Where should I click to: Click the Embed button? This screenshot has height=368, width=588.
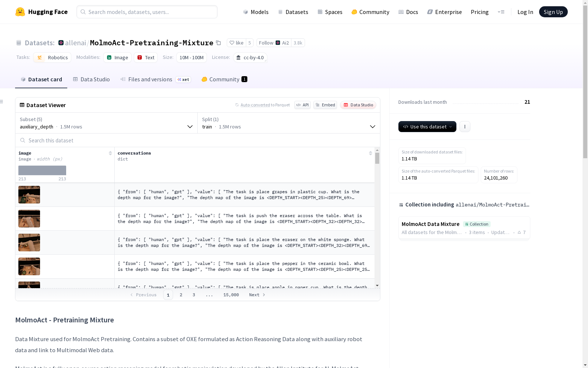point(325,105)
